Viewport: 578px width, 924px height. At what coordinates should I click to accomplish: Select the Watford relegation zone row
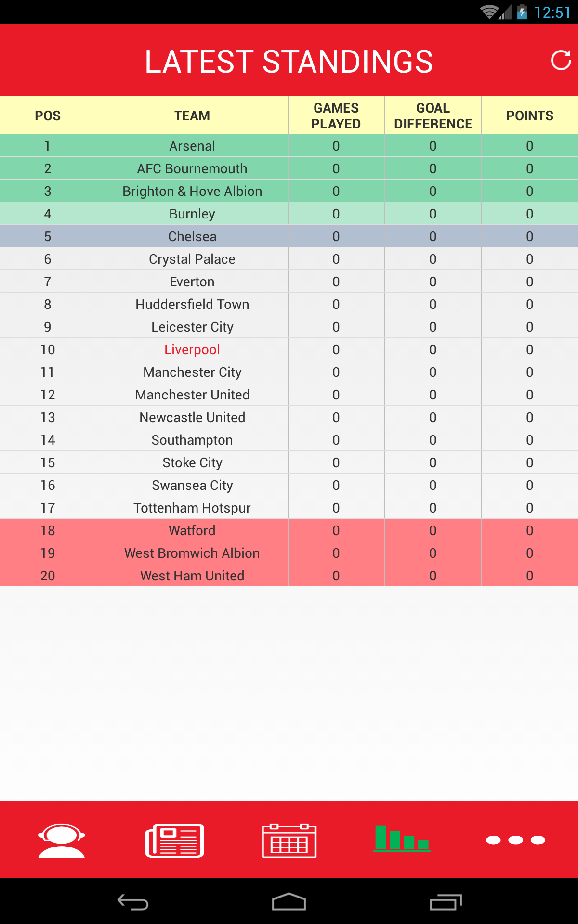point(289,530)
